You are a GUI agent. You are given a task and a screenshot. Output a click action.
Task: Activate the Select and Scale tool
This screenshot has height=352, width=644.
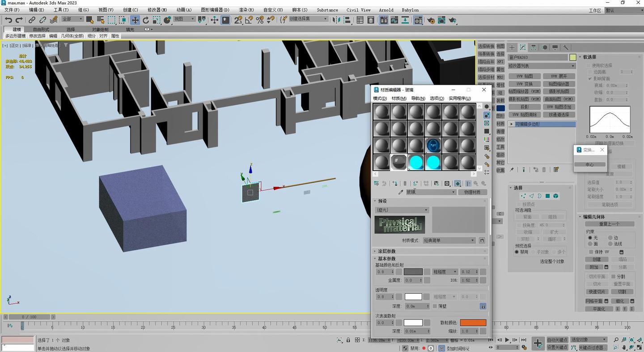coord(157,20)
